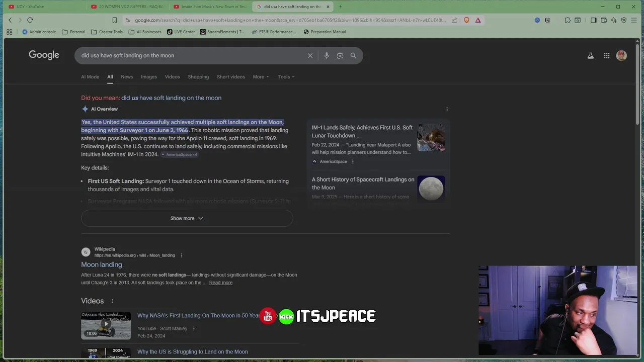The image size is (644, 362).
Task: Open Google Search Labs flask icon
Action: (x=591, y=55)
